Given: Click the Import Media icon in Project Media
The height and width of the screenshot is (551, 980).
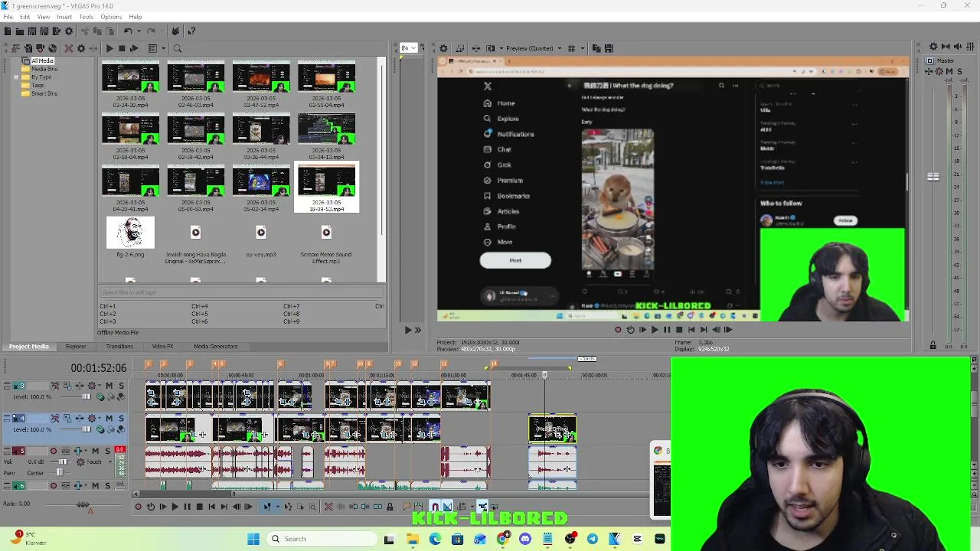Looking at the screenshot, I should 28,48.
